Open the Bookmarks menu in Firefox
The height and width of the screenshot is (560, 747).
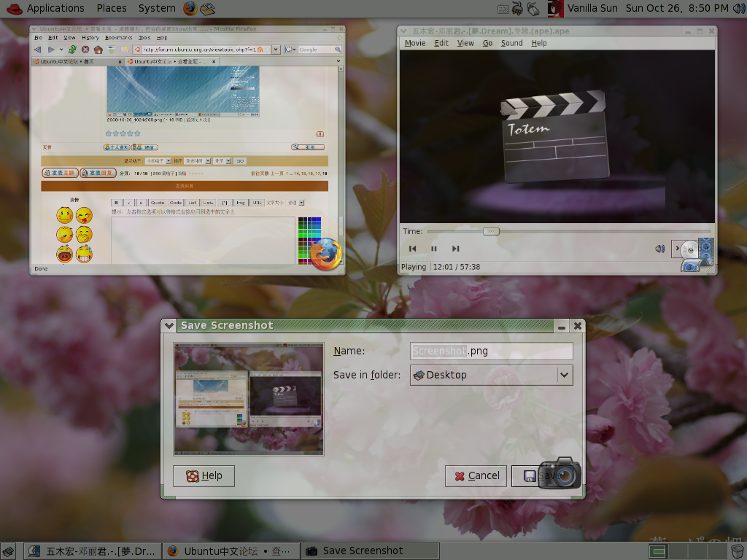click(119, 38)
